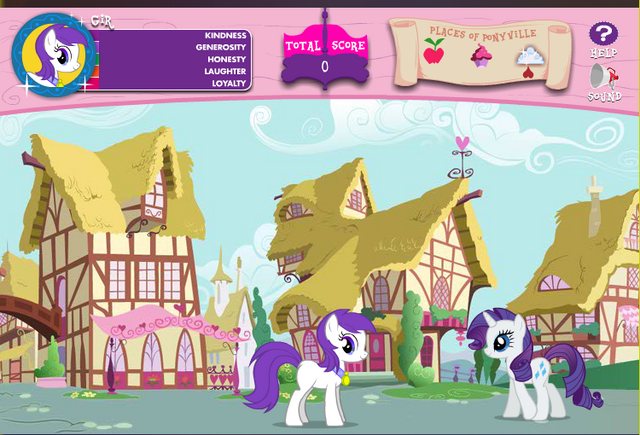Screen dimensions: 640x435
Task: Mute sound with the megaphone icon
Action: 604,77
